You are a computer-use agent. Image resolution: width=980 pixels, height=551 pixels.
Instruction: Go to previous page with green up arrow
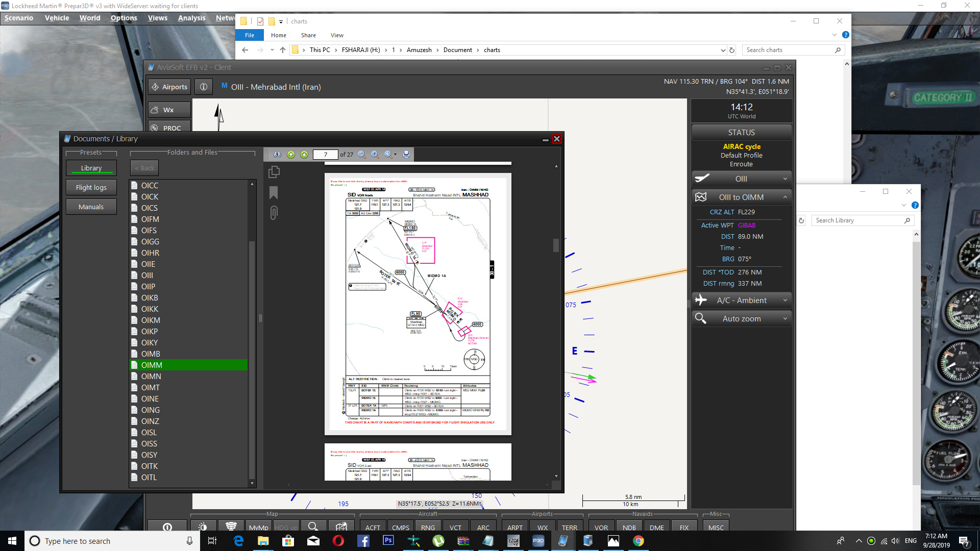tap(291, 155)
